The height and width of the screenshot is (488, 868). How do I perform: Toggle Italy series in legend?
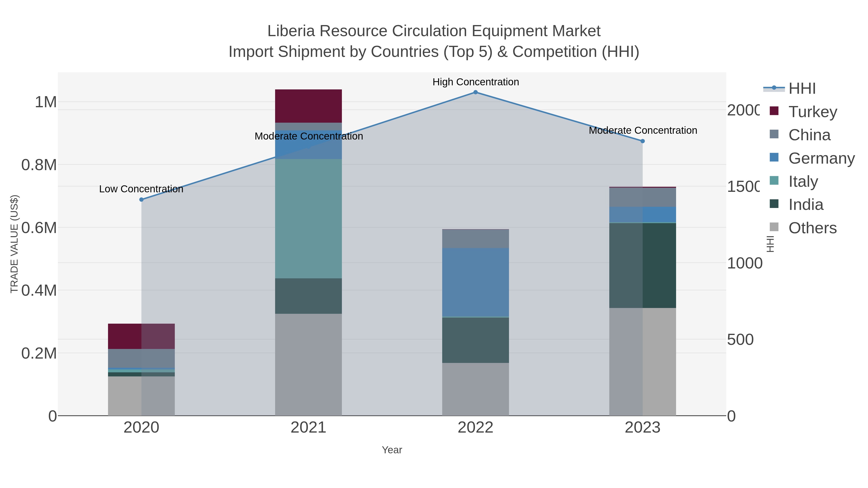(794, 181)
